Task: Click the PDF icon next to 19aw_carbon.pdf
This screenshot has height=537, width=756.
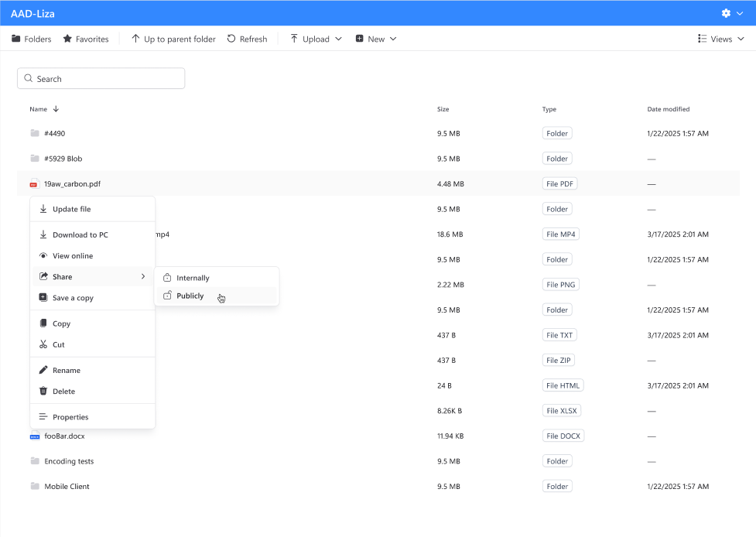Action: (x=32, y=183)
